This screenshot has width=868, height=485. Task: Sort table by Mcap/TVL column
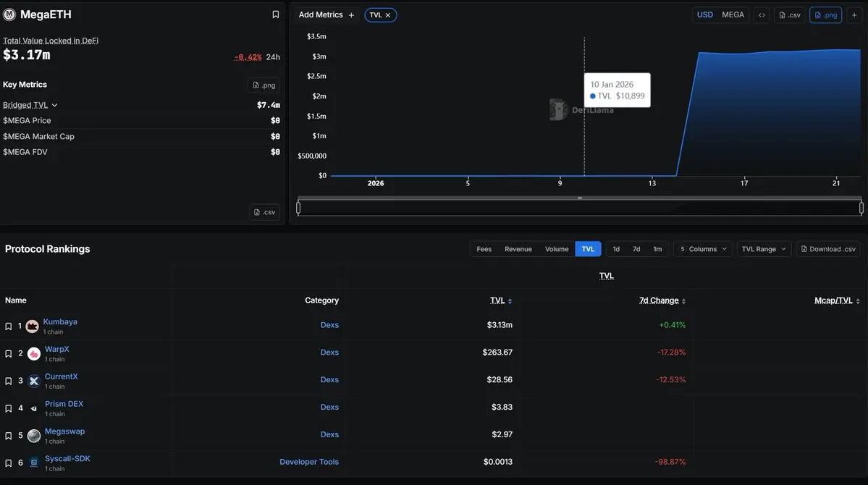click(837, 300)
